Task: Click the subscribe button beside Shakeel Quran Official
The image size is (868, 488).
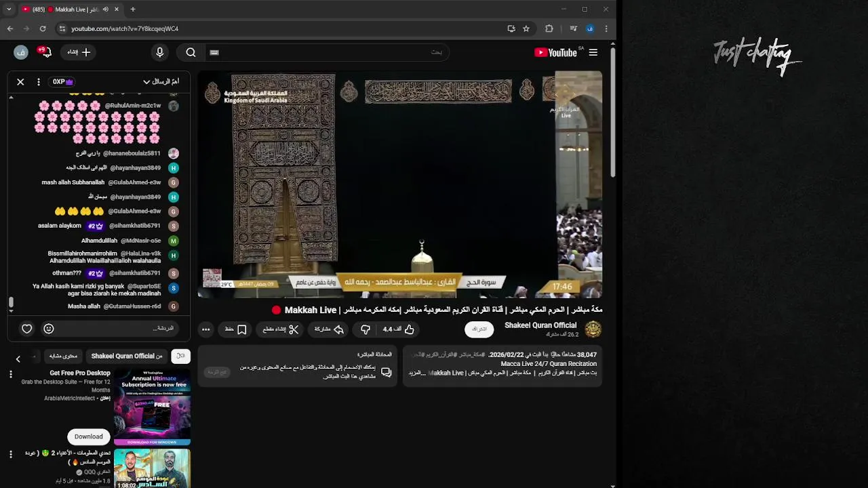Action: [479, 329]
